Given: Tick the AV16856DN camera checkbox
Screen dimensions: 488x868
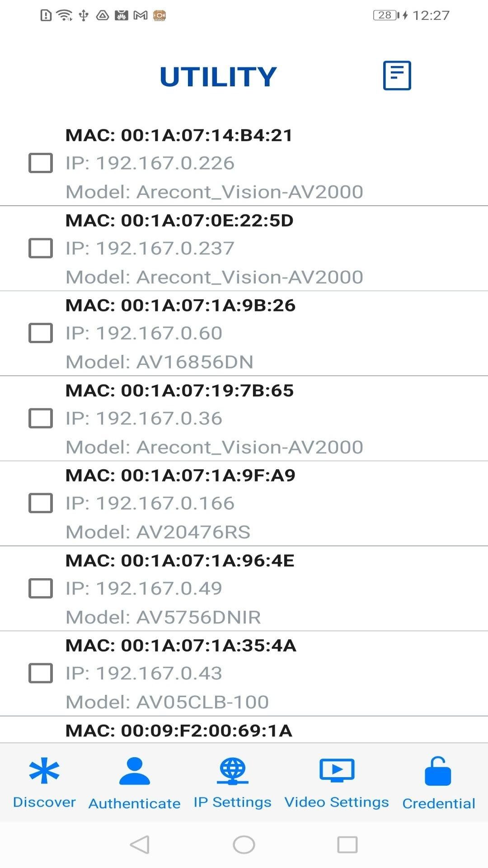Looking at the screenshot, I should coord(41,333).
